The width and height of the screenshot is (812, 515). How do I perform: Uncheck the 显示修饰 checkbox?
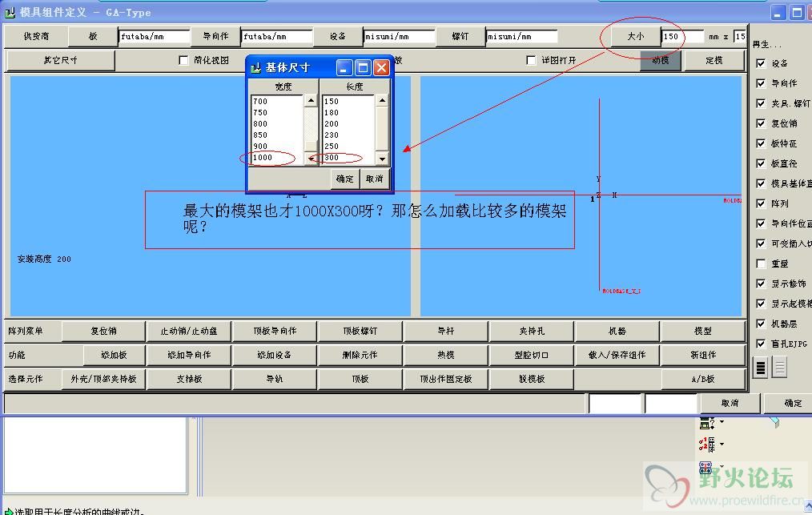click(761, 284)
